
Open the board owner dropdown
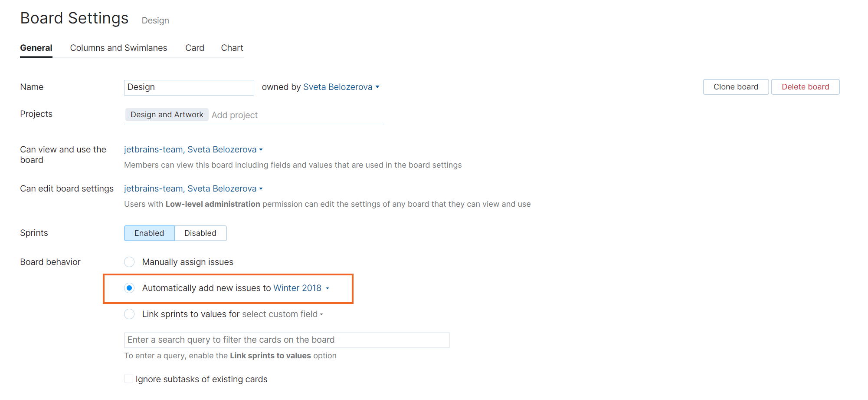coord(341,87)
